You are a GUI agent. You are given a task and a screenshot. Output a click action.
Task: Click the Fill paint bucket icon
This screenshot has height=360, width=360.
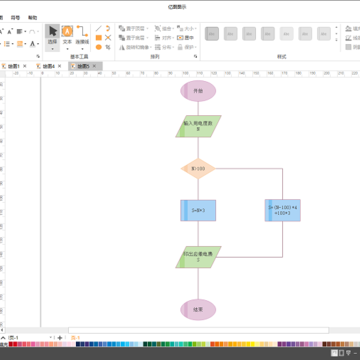[348, 29]
